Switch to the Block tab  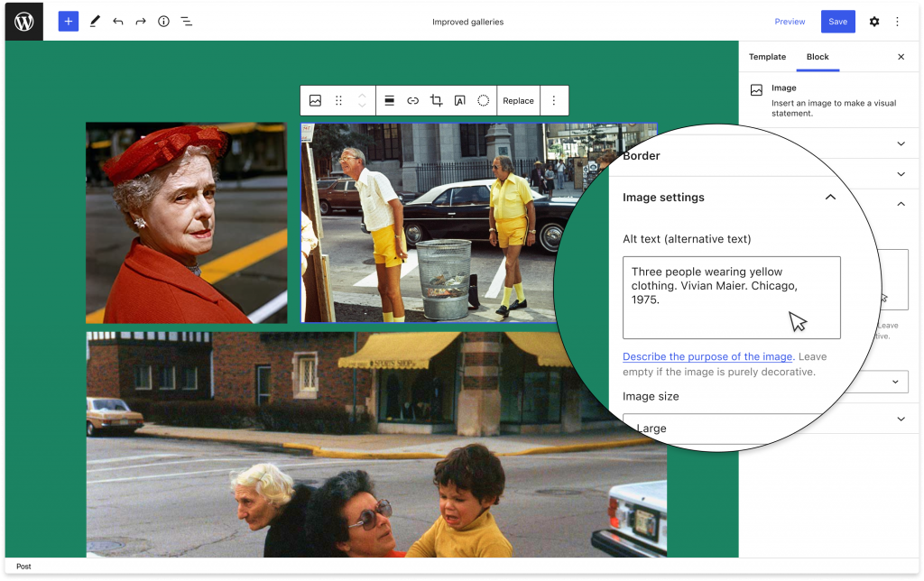(x=818, y=57)
